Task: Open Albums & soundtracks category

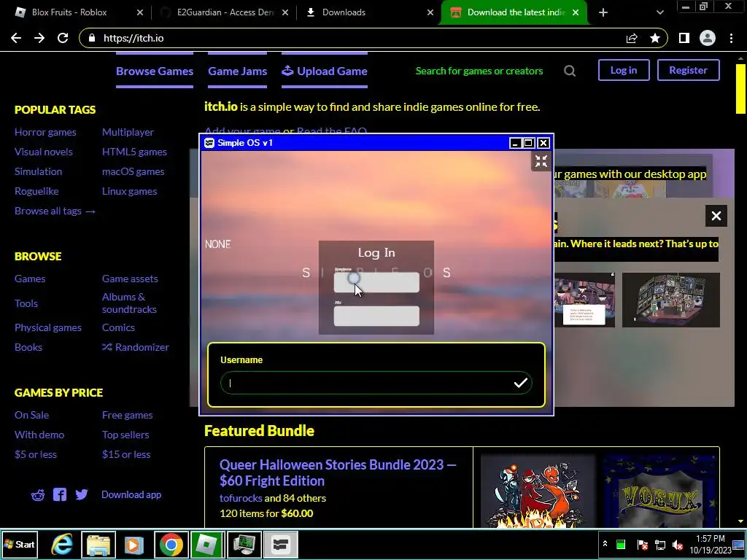Action: (x=129, y=303)
